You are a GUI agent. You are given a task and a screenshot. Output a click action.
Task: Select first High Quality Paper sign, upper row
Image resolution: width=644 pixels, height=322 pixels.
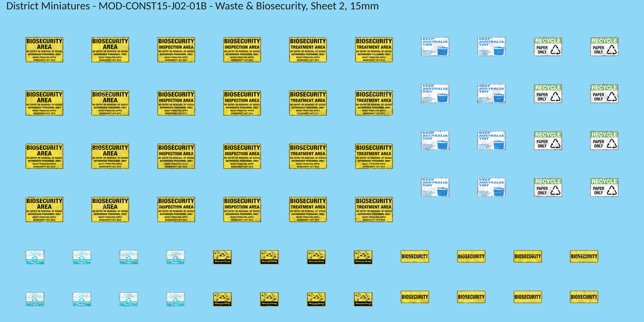[35, 257]
